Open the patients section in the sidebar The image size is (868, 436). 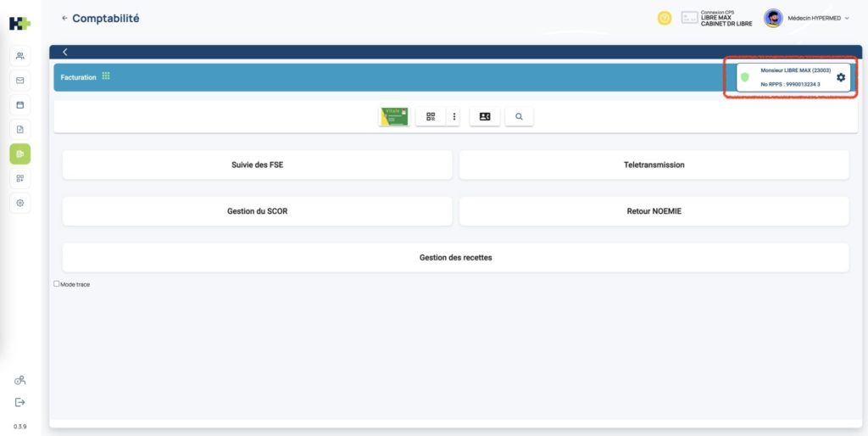20,57
